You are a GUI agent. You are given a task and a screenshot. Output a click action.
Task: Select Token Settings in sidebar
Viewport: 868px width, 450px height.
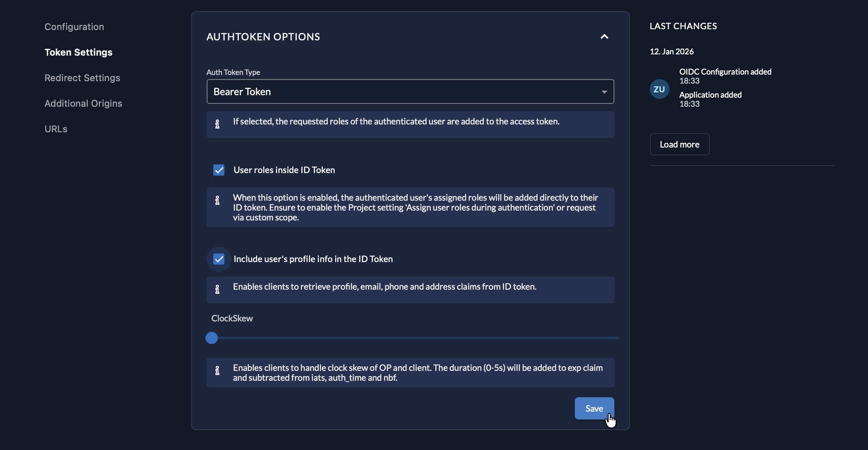[x=78, y=52]
